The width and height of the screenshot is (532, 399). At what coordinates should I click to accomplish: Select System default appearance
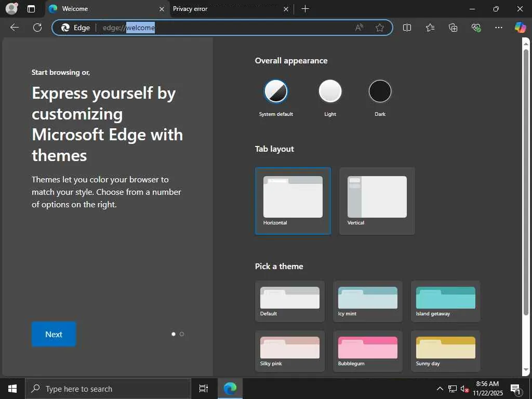[x=276, y=91]
